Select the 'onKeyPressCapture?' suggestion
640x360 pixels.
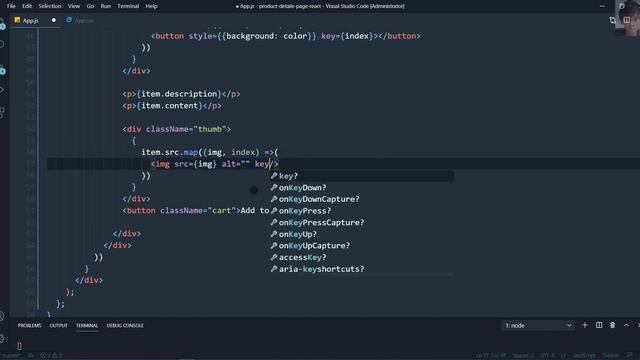(x=361, y=222)
